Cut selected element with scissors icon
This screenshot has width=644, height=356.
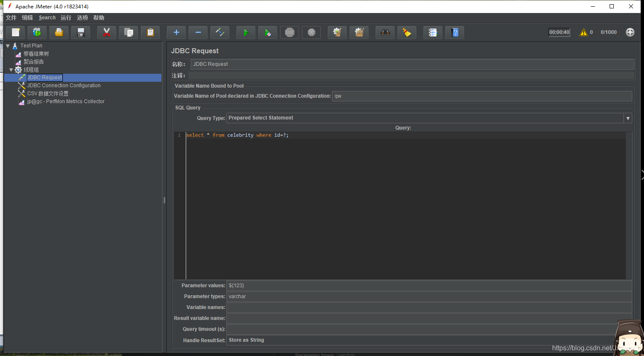click(x=107, y=32)
